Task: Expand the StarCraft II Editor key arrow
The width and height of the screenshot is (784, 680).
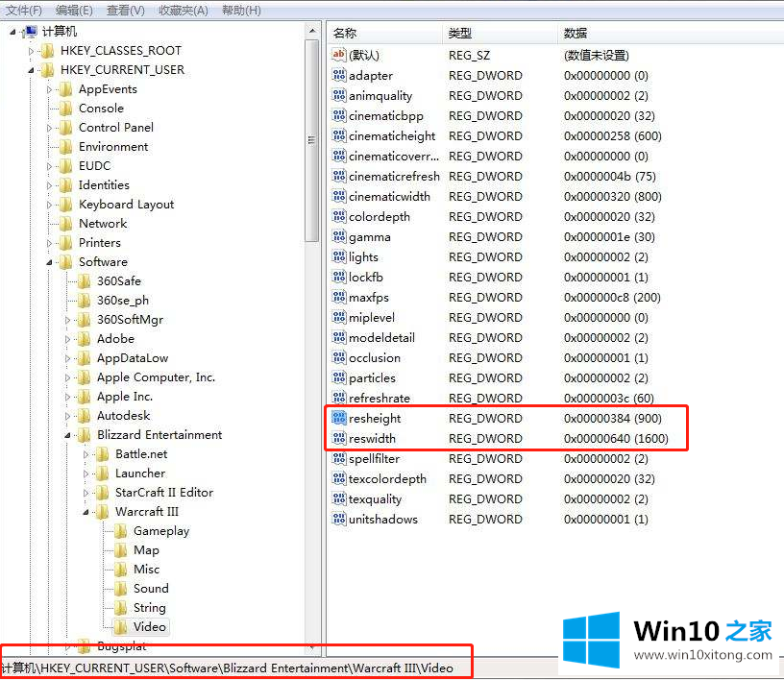Action: [86, 493]
